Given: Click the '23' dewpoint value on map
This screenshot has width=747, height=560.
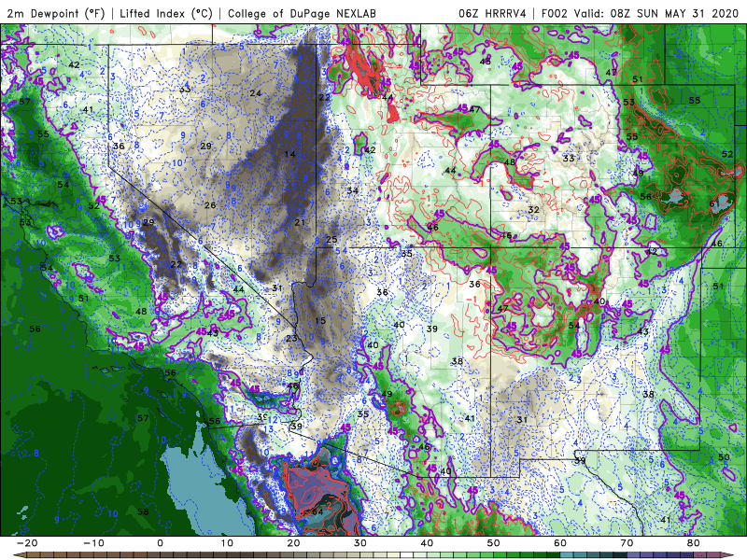Looking at the screenshot, I should point(291,338).
